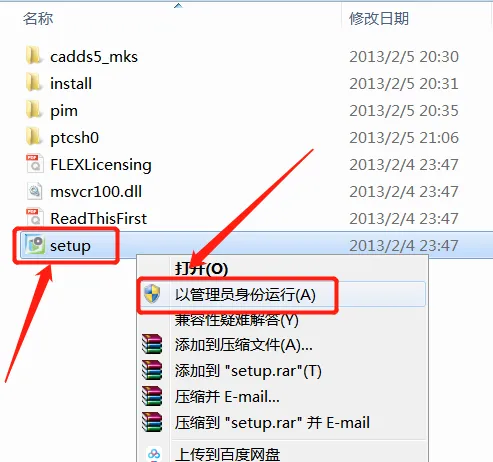Choose 压缩到 "setup.rar" 并 E-mail entry

(272, 423)
